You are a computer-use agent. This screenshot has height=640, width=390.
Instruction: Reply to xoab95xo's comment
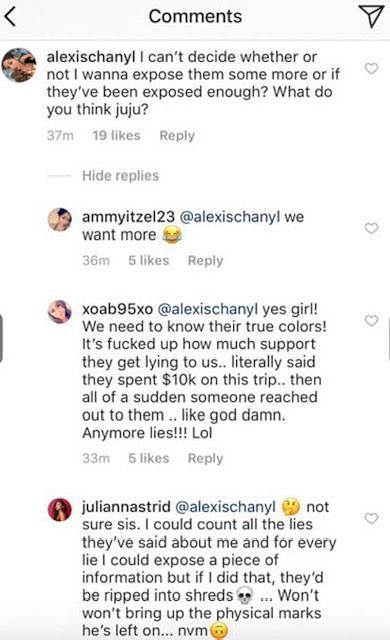205,458
